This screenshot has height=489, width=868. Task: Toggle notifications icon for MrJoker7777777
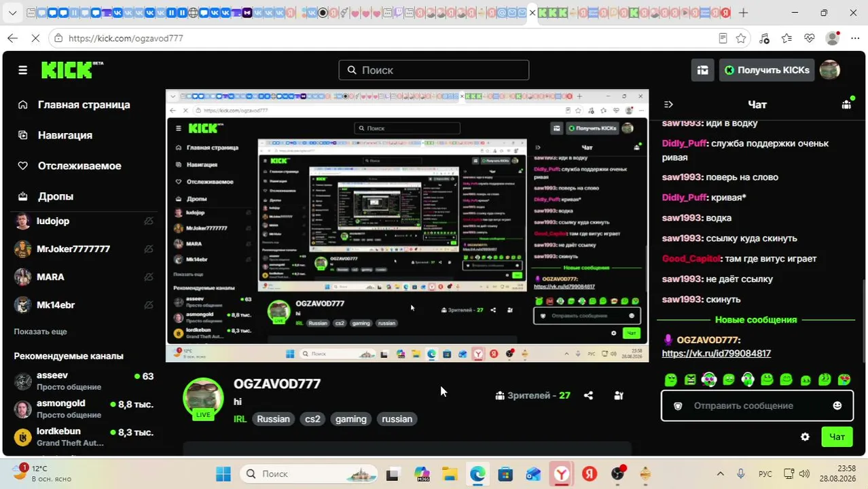(x=149, y=249)
